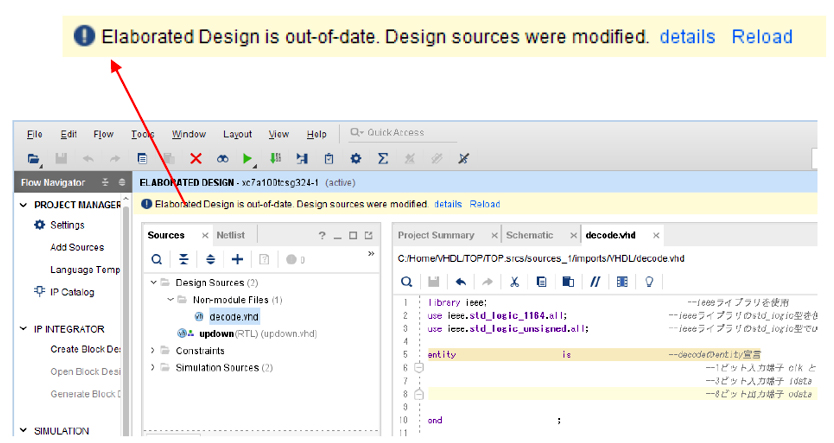
Task: Switch to the Project Summary tab
Action: point(436,235)
